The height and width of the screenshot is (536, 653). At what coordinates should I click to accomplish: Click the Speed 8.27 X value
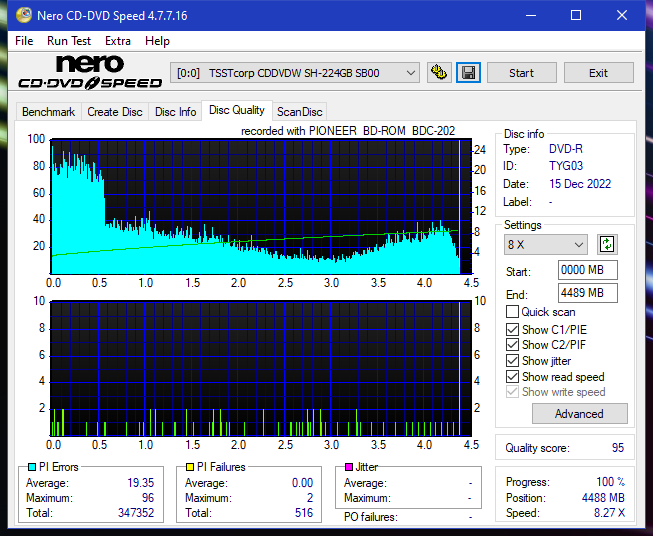(609, 513)
